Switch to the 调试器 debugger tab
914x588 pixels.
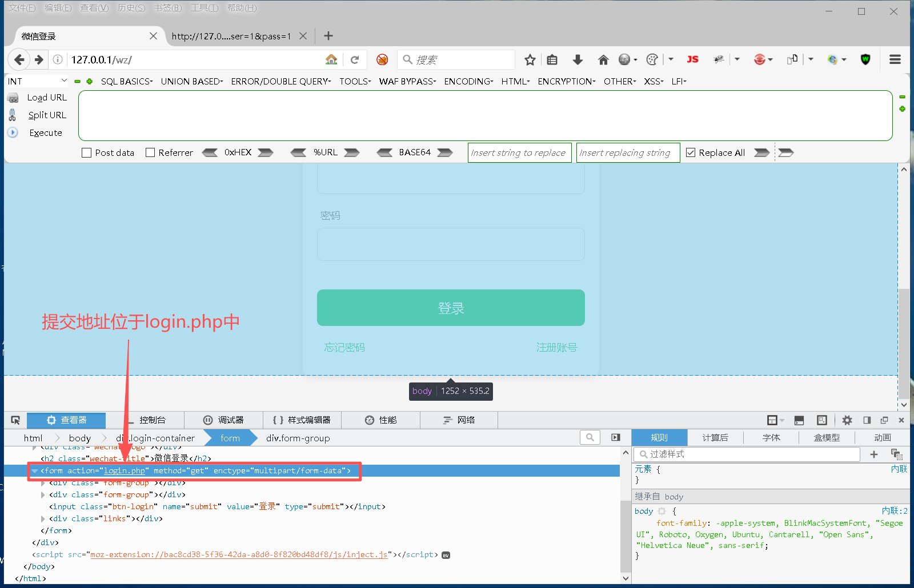coord(224,420)
